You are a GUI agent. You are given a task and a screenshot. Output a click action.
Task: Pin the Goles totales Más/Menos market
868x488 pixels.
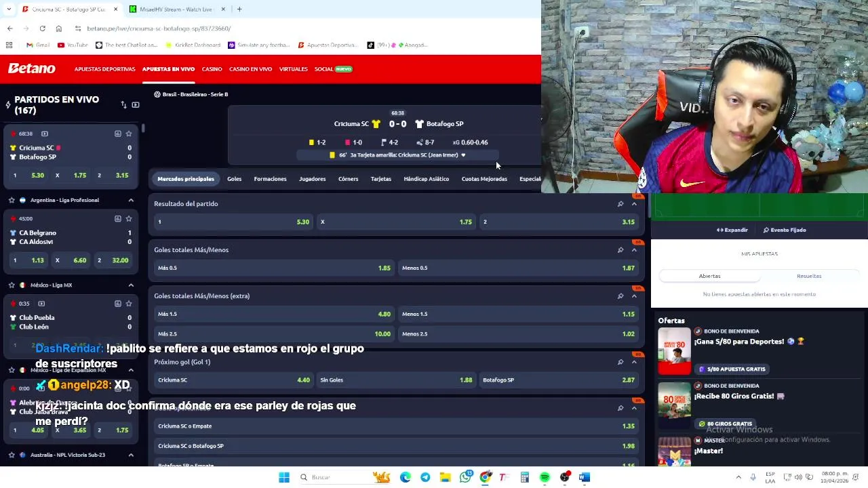tap(620, 250)
